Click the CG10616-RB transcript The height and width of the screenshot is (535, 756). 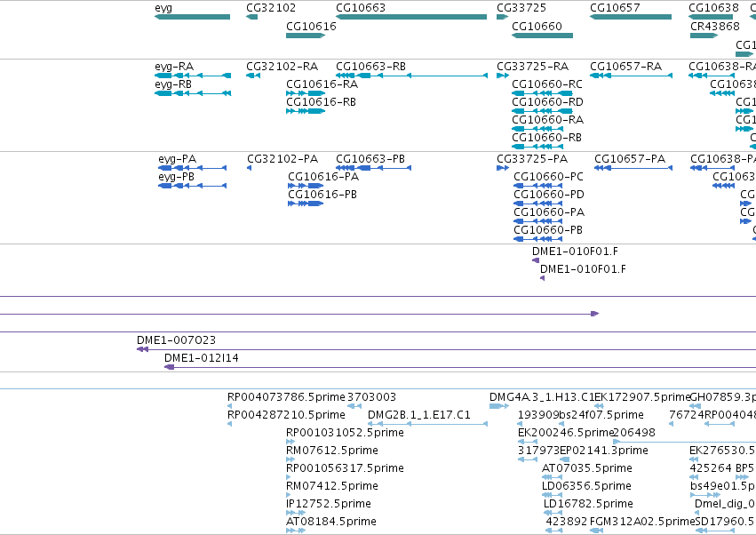coord(306,111)
